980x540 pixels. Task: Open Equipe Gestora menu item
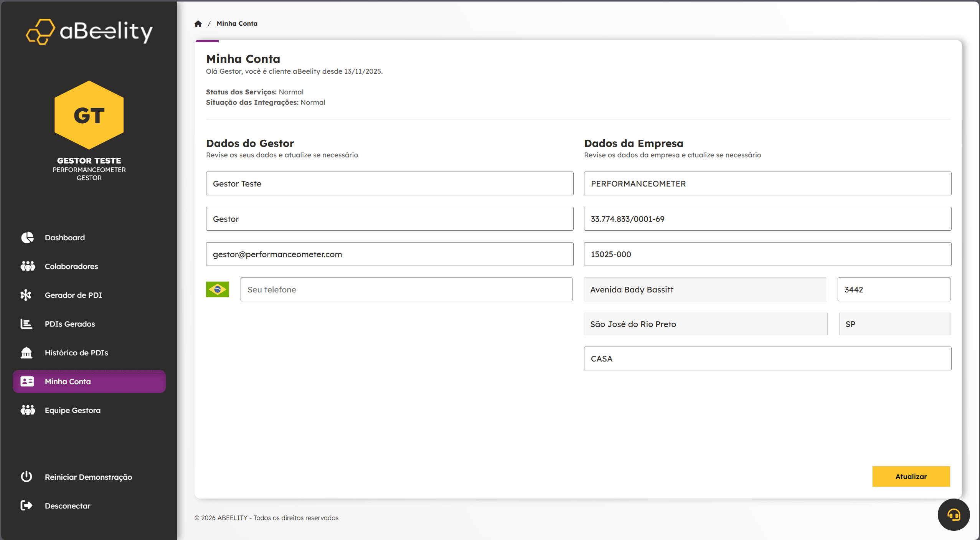[x=73, y=410]
